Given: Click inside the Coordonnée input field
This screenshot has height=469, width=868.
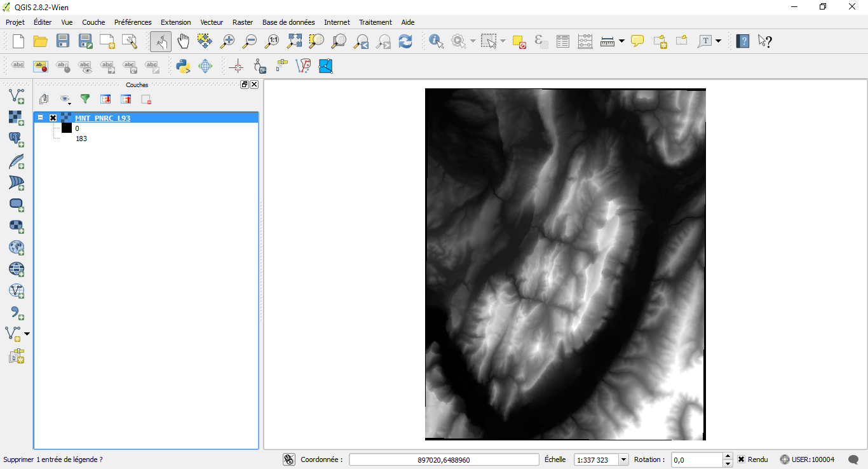Looking at the screenshot, I should [444, 459].
